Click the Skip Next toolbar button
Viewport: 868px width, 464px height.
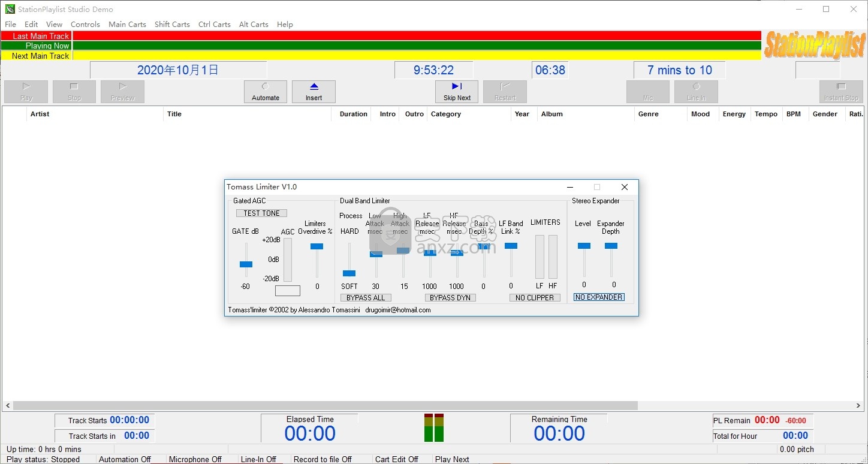[x=457, y=92]
